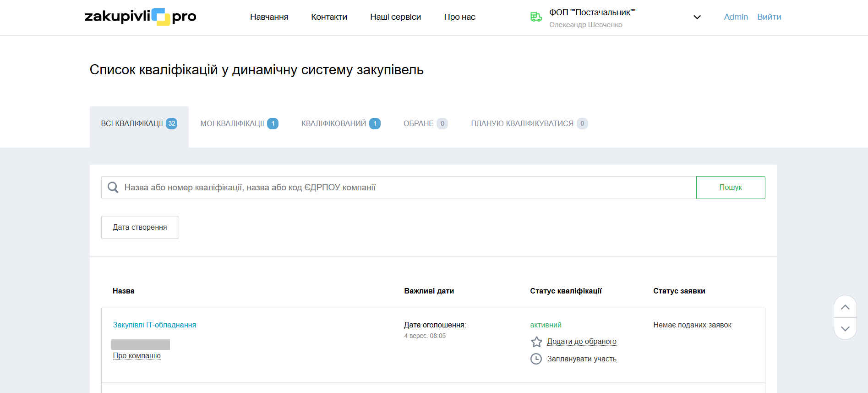Click the Вийти logout link
This screenshot has width=868, height=393.
[x=769, y=17]
